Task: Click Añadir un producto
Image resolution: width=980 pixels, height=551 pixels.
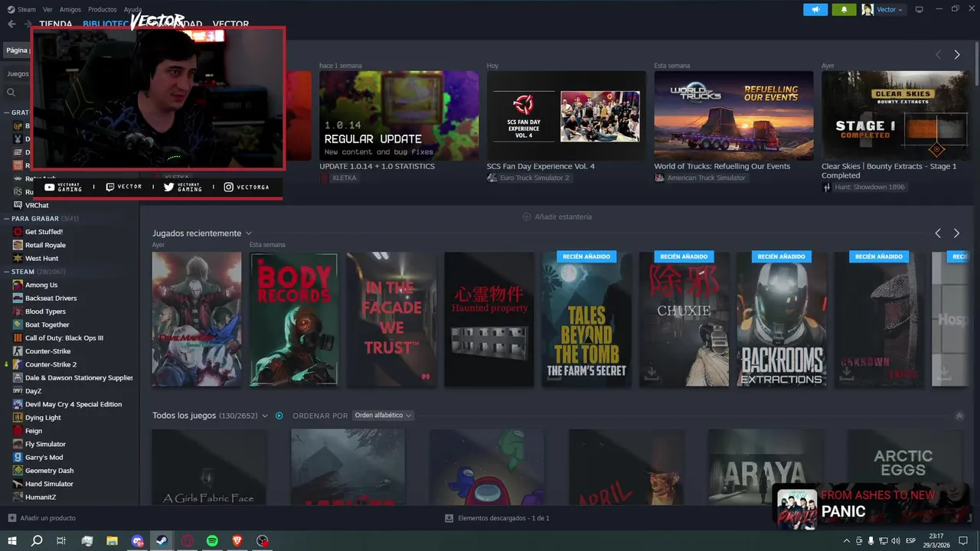Action: coord(42,518)
